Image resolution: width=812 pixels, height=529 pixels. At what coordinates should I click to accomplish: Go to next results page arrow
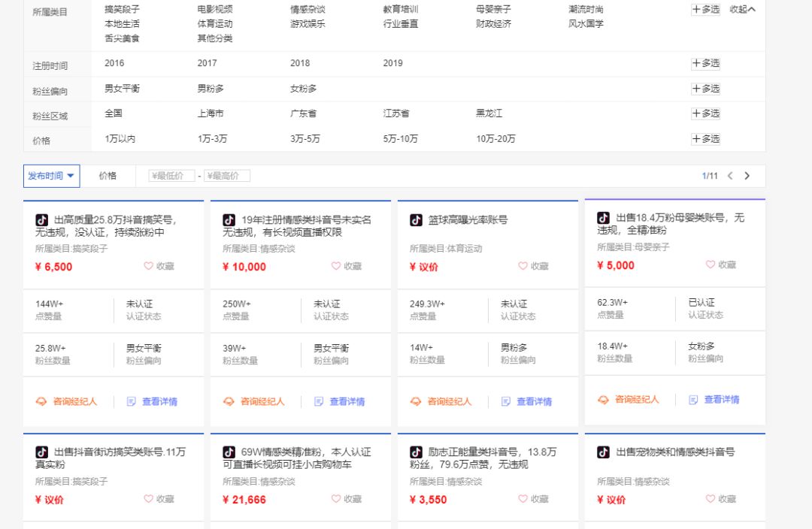point(747,176)
